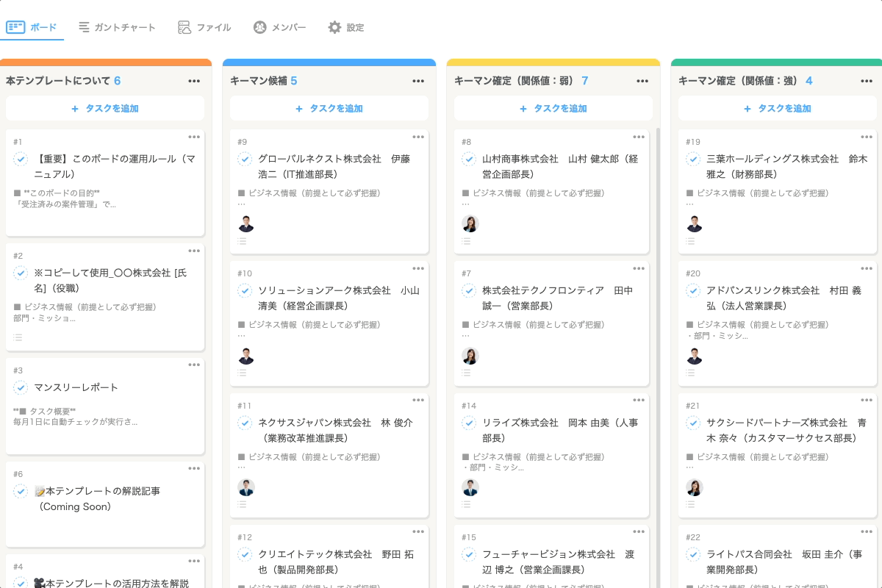This screenshot has width=882, height=588.
Task: Mark task #1 運用ルール as complete
Action: (x=21, y=159)
